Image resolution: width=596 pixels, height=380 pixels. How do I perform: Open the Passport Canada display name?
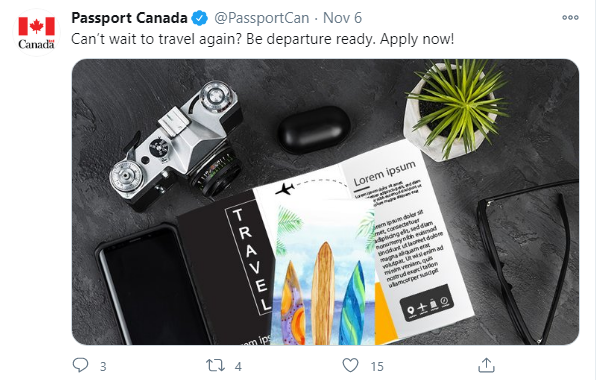pos(129,18)
